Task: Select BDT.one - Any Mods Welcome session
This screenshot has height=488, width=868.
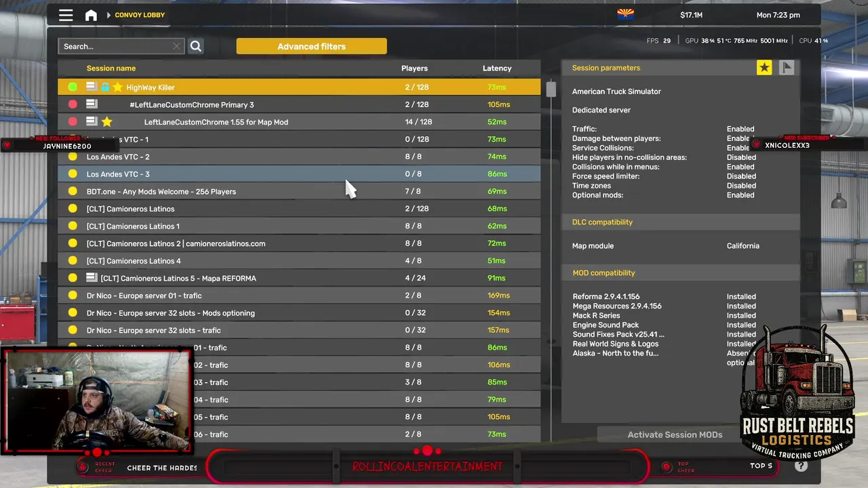Action: 299,191
